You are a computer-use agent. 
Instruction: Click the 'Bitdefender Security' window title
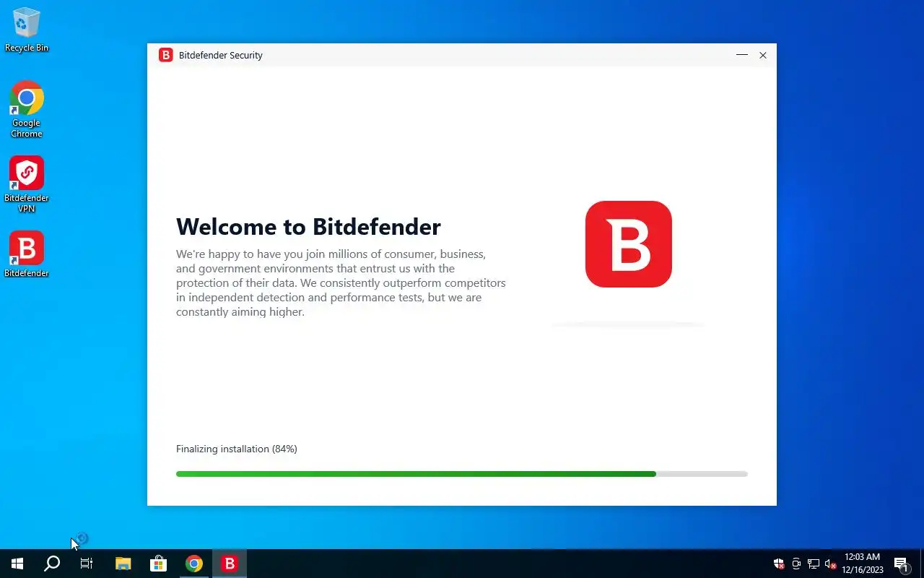[221, 55]
